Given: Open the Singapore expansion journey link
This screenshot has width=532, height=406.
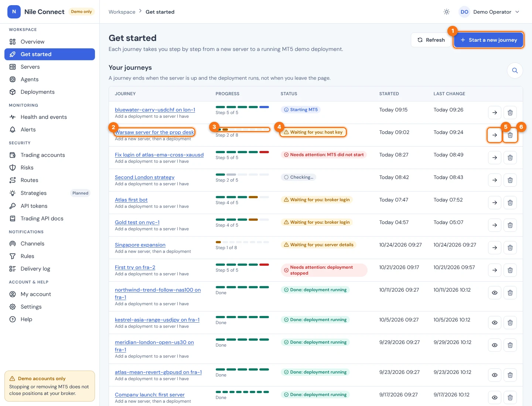Looking at the screenshot, I should point(140,245).
